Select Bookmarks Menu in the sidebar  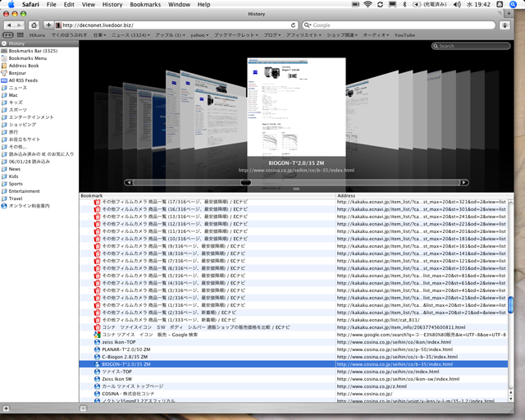tap(39, 58)
